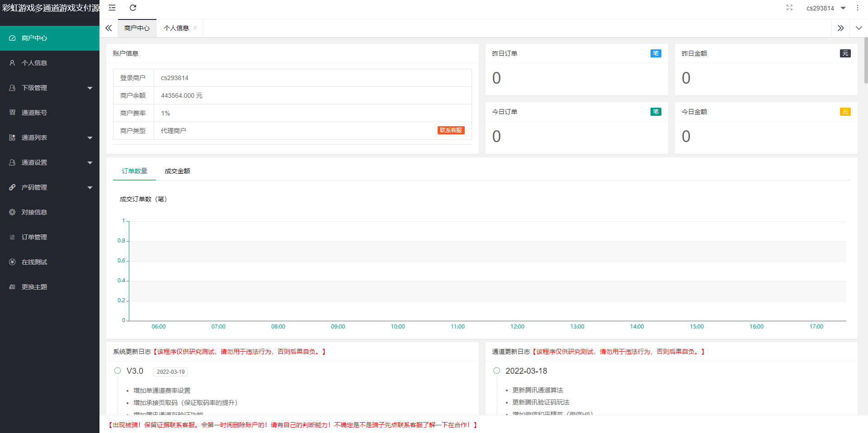868x433 pixels.
Task: Click the sidebar collapse menu icon
Action: [x=112, y=8]
